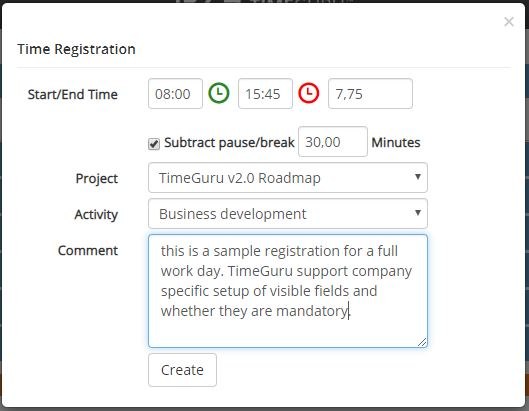Click the Create button
The width and height of the screenshot is (529, 411).
[x=183, y=370]
